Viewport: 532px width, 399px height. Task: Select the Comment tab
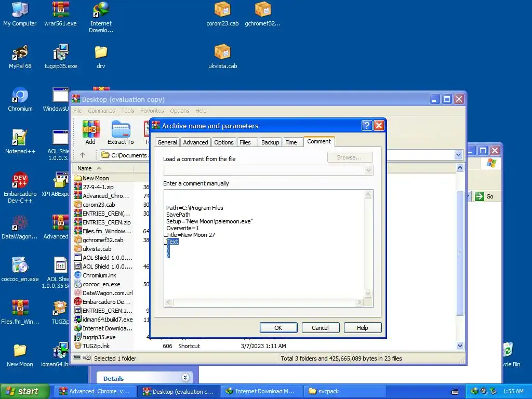click(319, 141)
